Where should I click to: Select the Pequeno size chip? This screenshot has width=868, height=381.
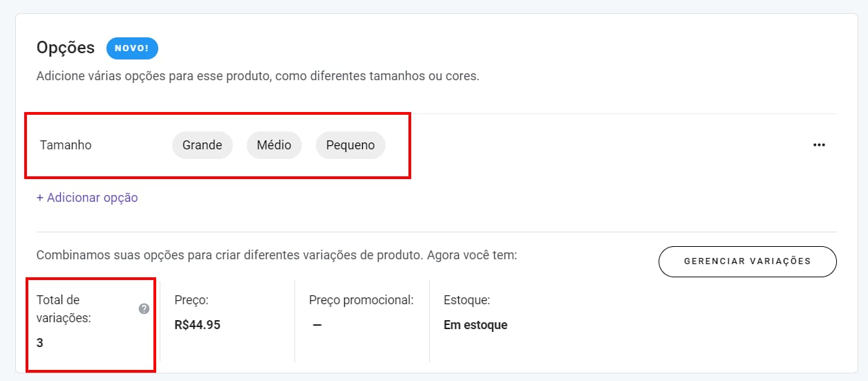tap(350, 145)
